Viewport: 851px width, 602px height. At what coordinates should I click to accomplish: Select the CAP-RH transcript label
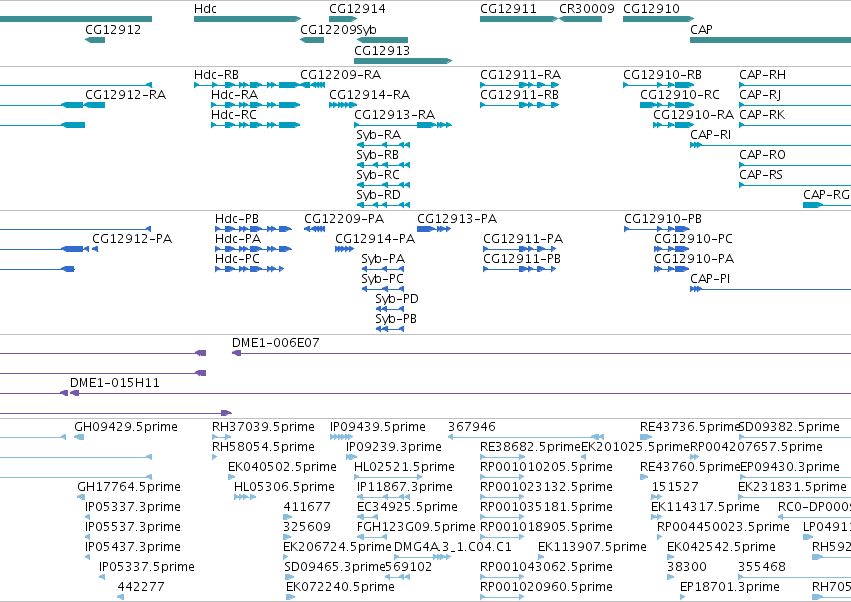pos(762,74)
